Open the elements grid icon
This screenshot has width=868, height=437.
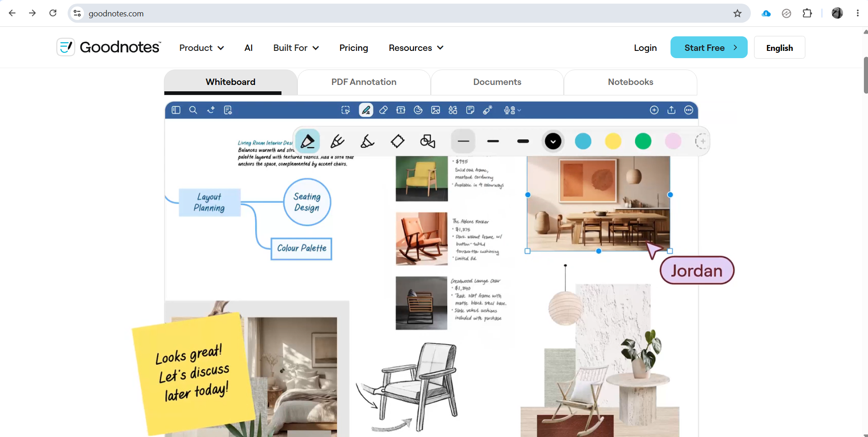pyautogui.click(x=453, y=110)
